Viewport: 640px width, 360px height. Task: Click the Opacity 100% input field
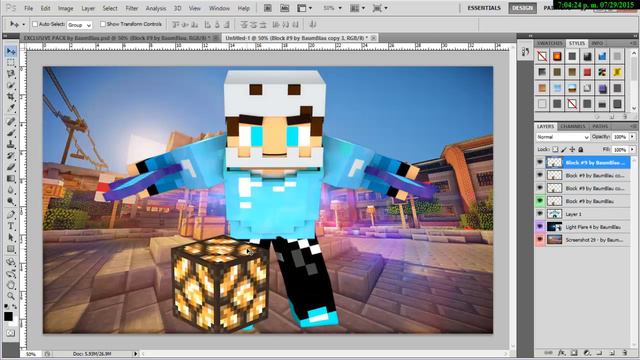point(620,137)
